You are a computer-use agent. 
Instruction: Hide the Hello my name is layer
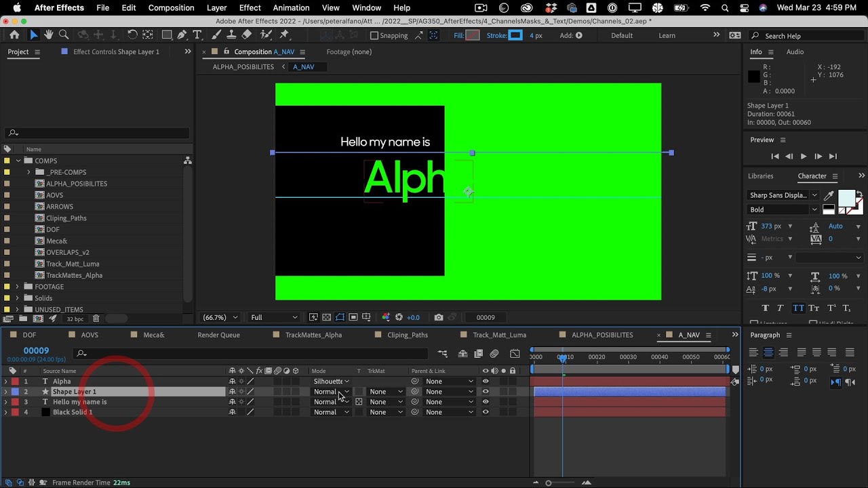tap(486, 402)
